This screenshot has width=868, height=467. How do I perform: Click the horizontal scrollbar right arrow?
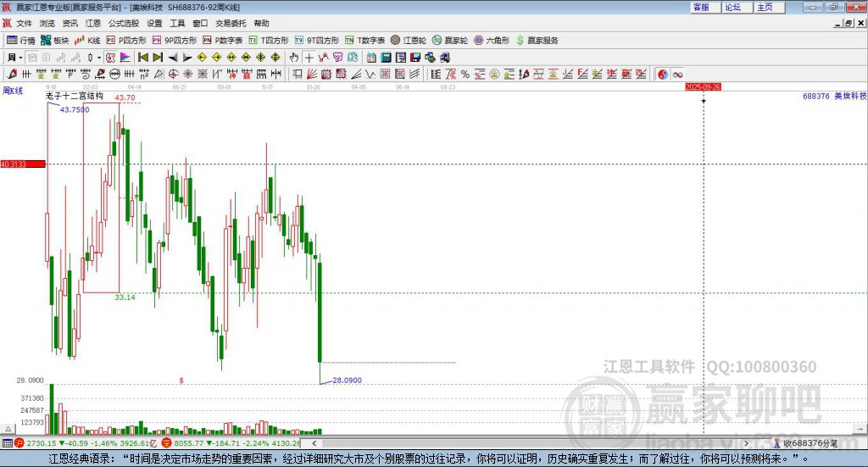coord(746,443)
